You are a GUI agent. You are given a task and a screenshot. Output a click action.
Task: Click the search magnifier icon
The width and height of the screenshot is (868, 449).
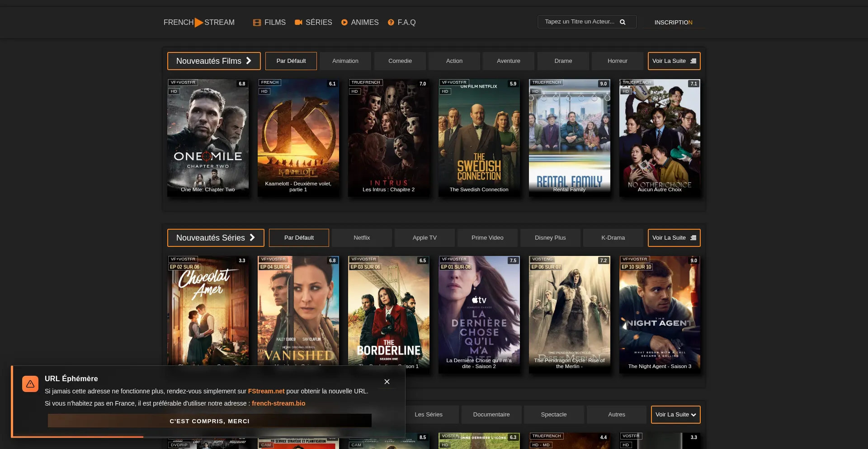pyautogui.click(x=623, y=22)
